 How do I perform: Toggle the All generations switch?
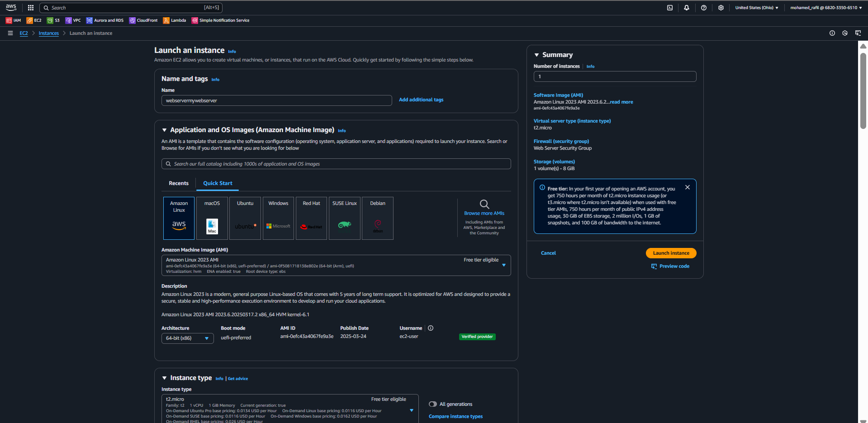(x=433, y=404)
